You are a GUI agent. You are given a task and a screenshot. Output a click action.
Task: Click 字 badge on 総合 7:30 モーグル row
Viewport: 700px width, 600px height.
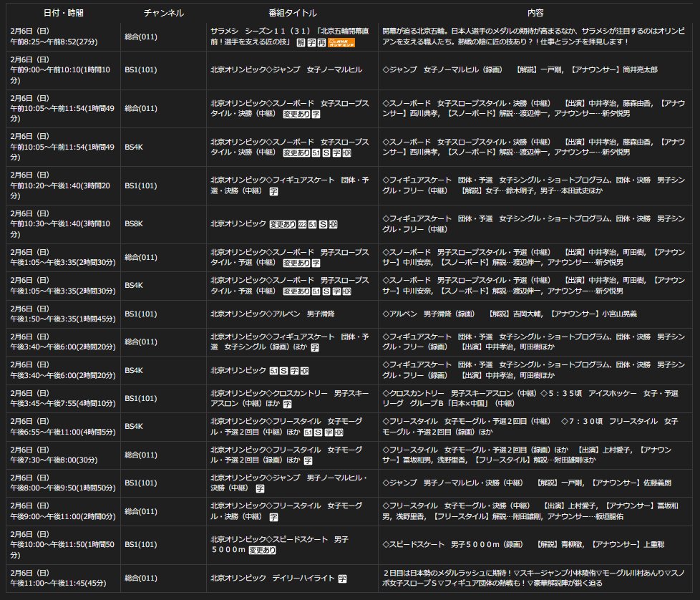[308, 460]
